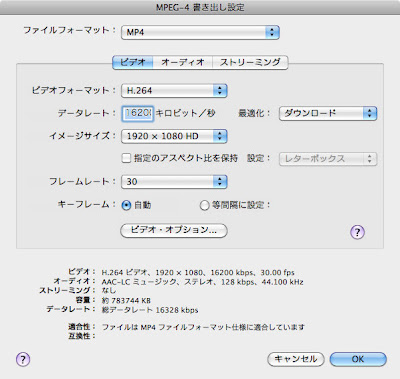
Task: Select the 等間隔に設定 radio button
Action: click(x=204, y=205)
